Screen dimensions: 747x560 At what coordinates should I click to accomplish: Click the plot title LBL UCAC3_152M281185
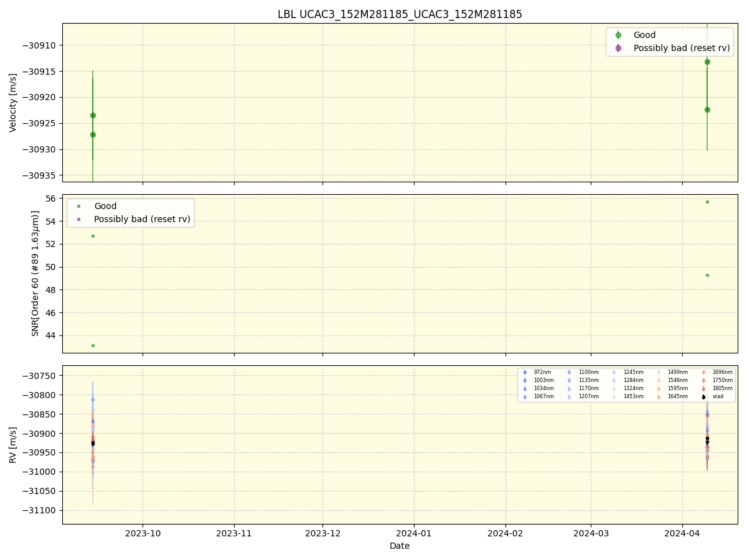400,14
